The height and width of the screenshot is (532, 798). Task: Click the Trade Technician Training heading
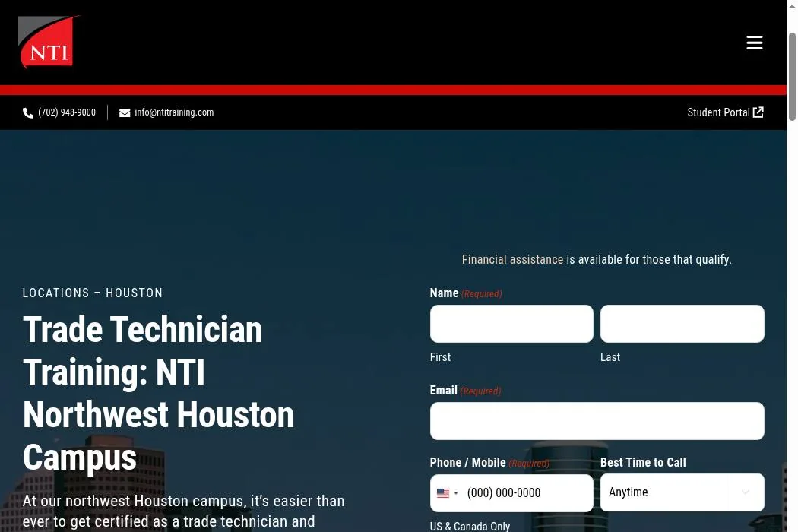click(x=158, y=394)
